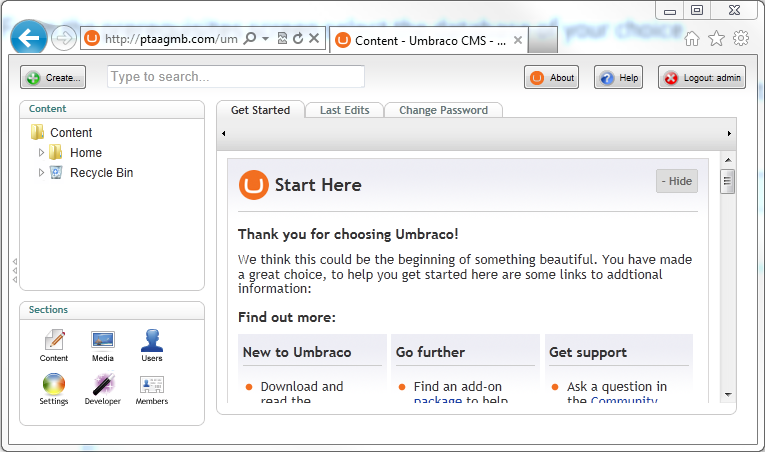Open the address bar dropdown arrow
The image size is (765, 452).
pos(265,38)
